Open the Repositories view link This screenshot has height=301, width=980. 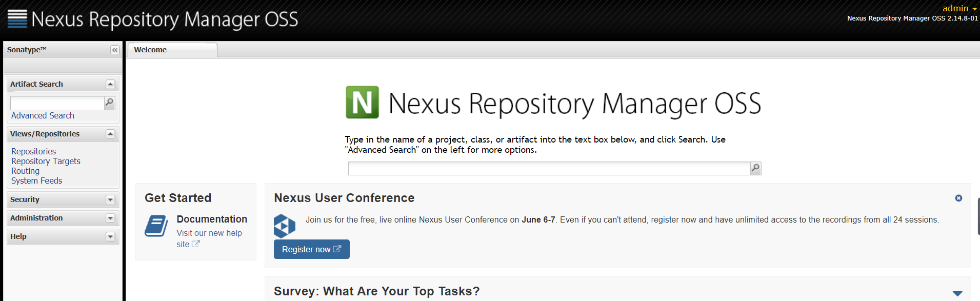tap(34, 151)
